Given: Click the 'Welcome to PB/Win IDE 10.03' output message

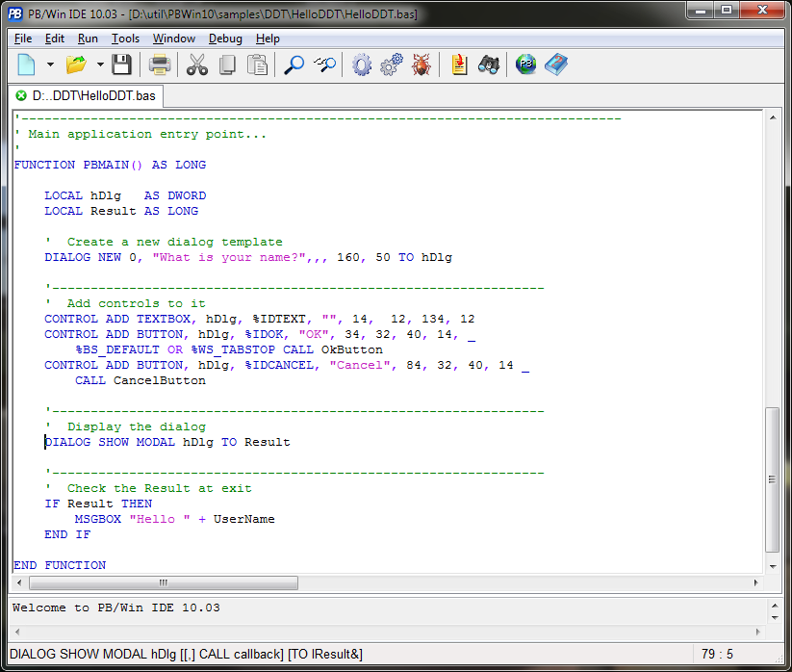Looking at the screenshot, I should pos(116,607).
